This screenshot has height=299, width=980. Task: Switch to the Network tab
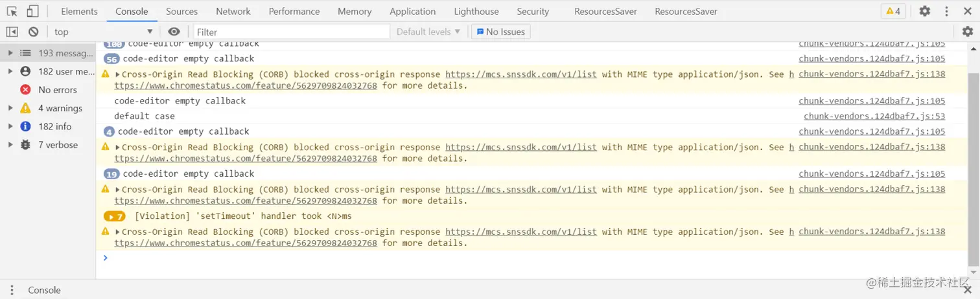[233, 11]
